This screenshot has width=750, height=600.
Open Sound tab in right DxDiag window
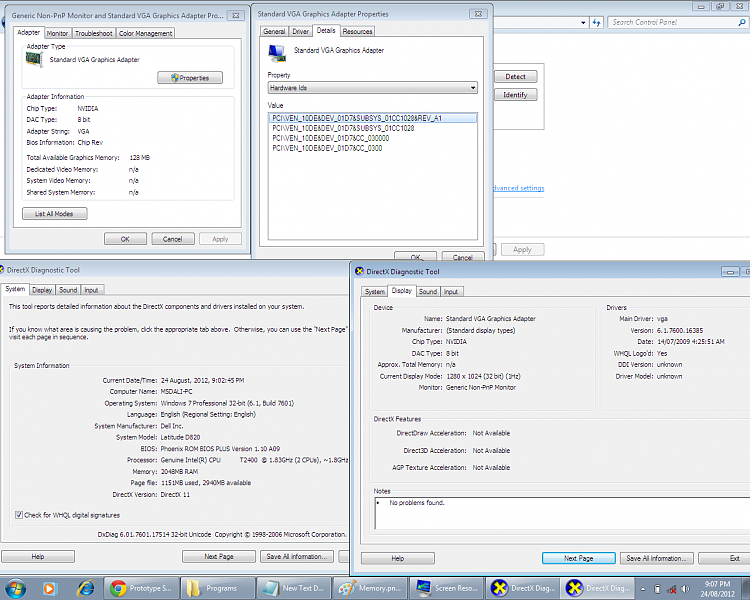tap(428, 291)
